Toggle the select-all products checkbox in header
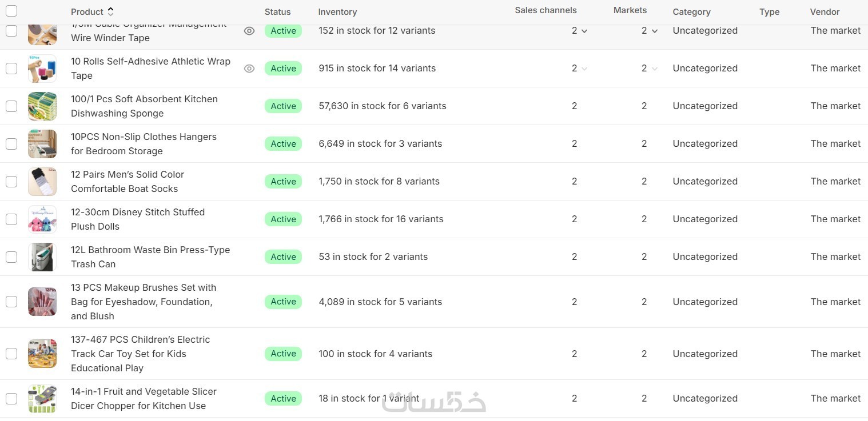This screenshot has width=868, height=421. tap(11, 11)
